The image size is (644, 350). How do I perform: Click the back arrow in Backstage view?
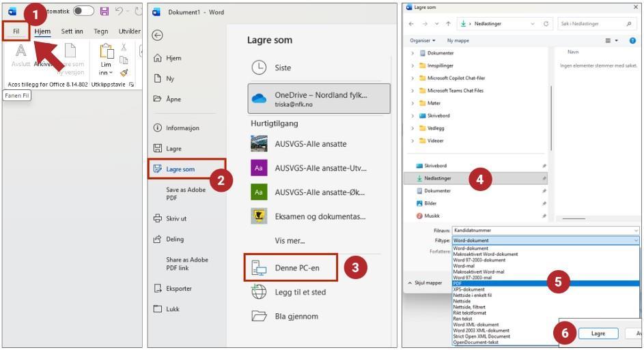158,35
